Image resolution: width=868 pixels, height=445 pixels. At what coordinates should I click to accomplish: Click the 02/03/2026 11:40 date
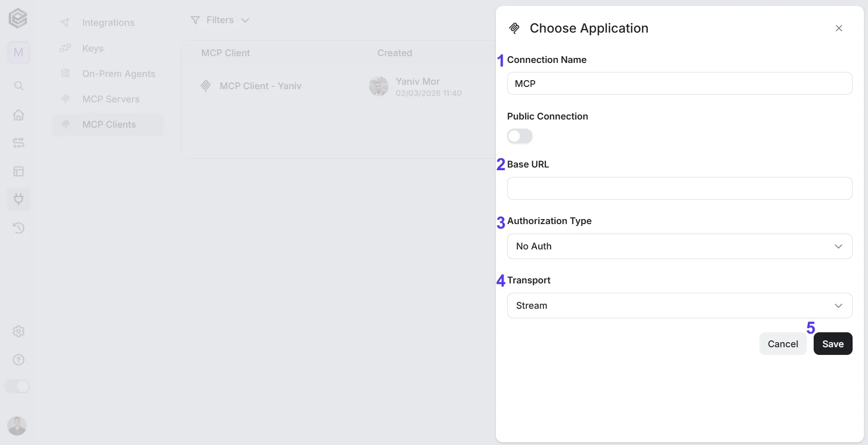(429, 93)
